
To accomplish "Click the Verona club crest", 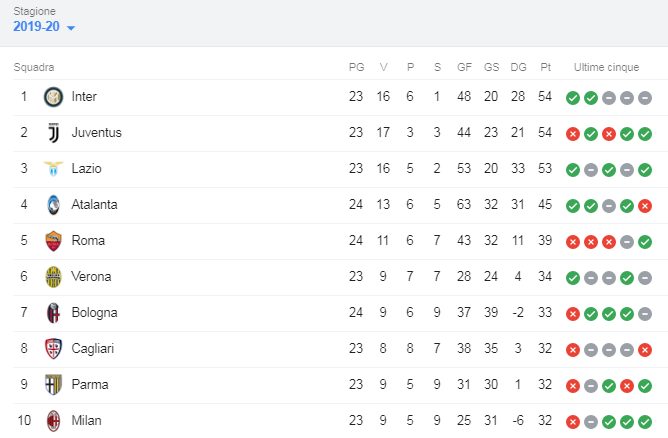I will [53, 277].
